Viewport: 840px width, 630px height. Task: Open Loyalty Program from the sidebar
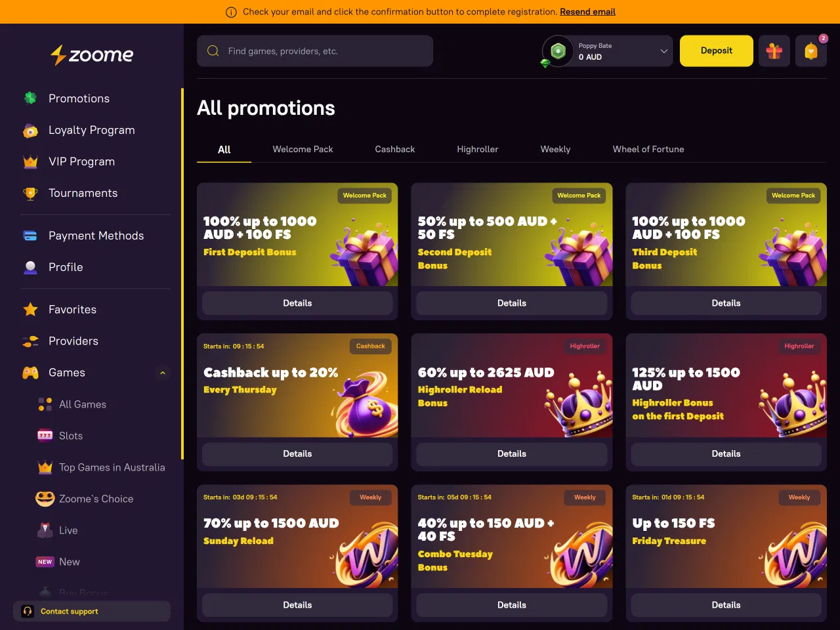[x=92, y=130]
